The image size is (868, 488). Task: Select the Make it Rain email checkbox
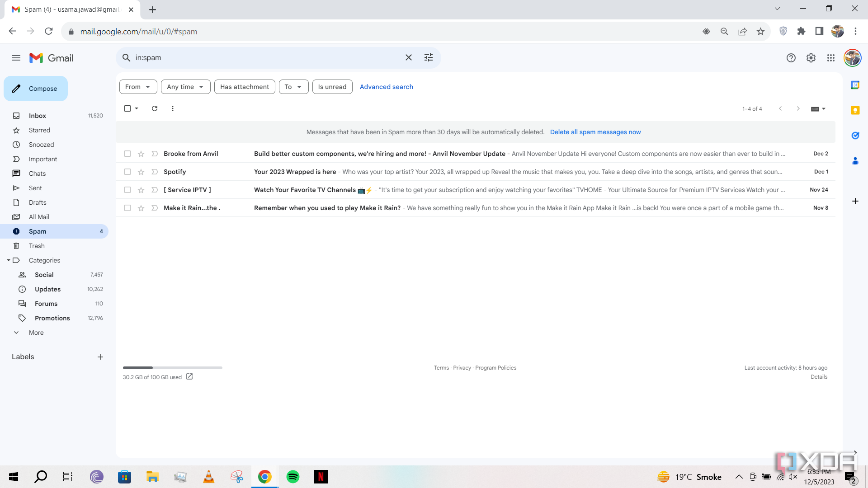click(127, 208)
